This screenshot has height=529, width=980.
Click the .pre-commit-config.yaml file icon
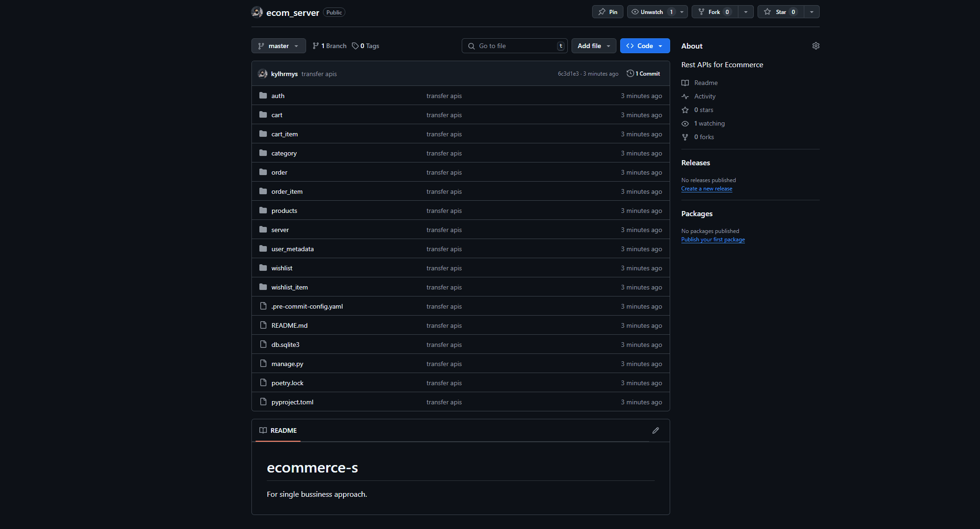click(263, 306)
